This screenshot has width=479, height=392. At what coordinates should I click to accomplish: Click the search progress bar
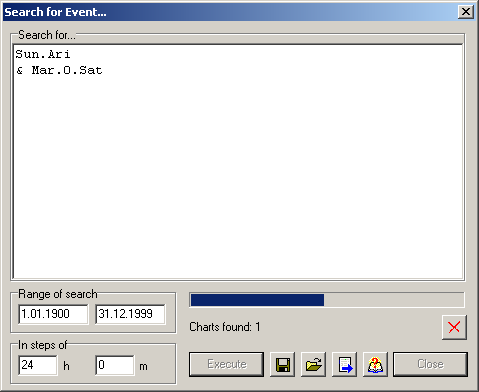(327, 300)
